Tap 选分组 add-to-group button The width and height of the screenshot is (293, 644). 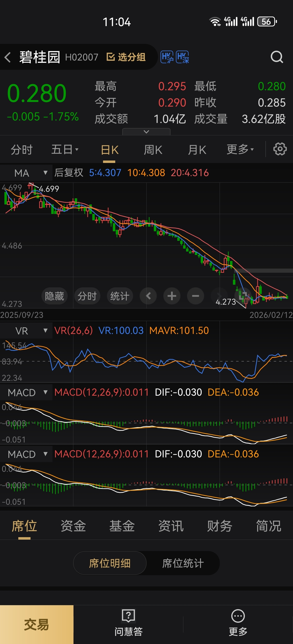126,57
